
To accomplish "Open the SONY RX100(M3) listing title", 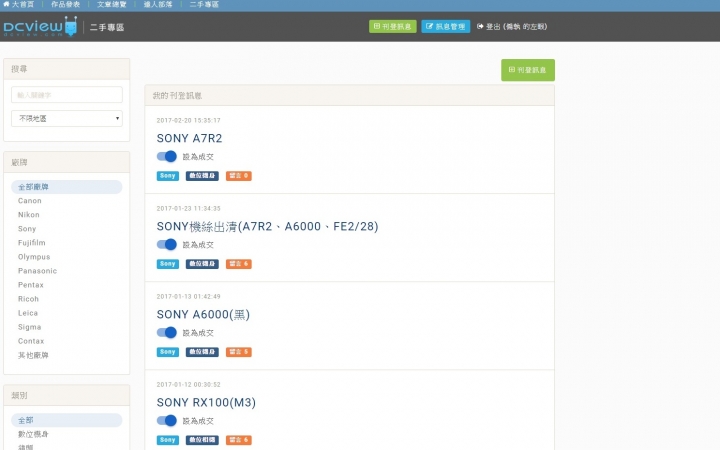I will 206,403.
